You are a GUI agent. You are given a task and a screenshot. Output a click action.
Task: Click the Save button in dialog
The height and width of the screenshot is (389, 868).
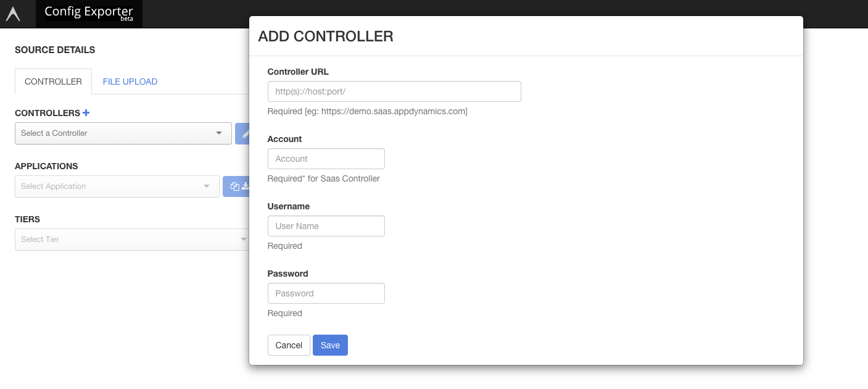tap(330, 345)
